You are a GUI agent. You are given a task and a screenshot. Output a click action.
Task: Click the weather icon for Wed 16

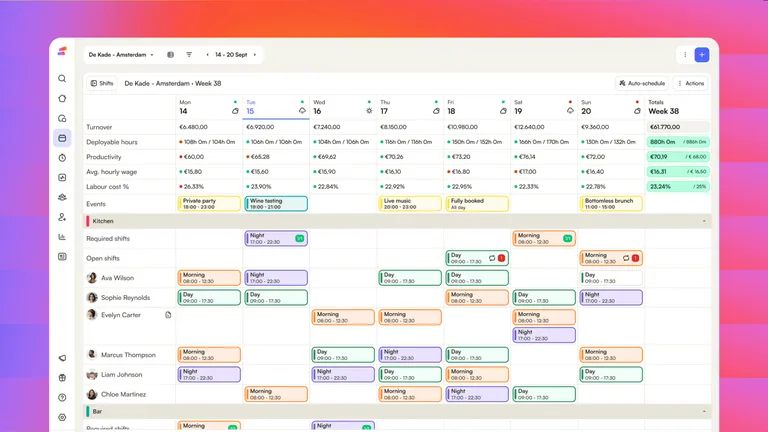coord(369,111)
